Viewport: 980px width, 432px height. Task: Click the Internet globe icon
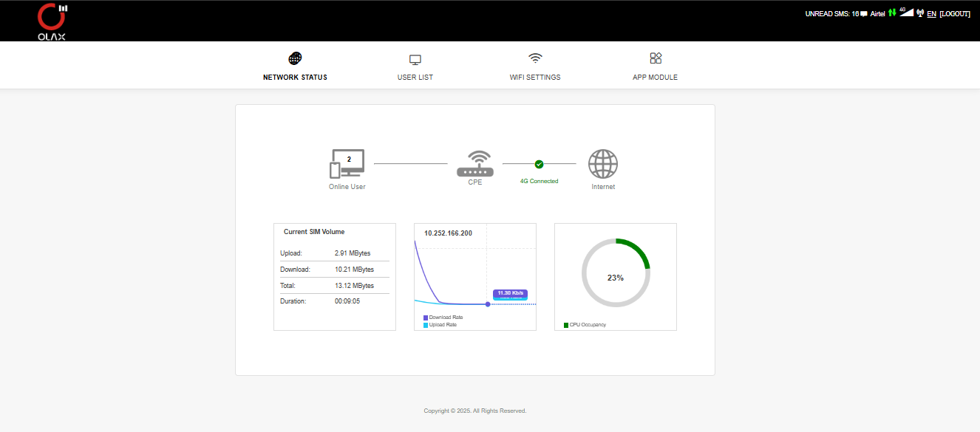coord(603,164)
